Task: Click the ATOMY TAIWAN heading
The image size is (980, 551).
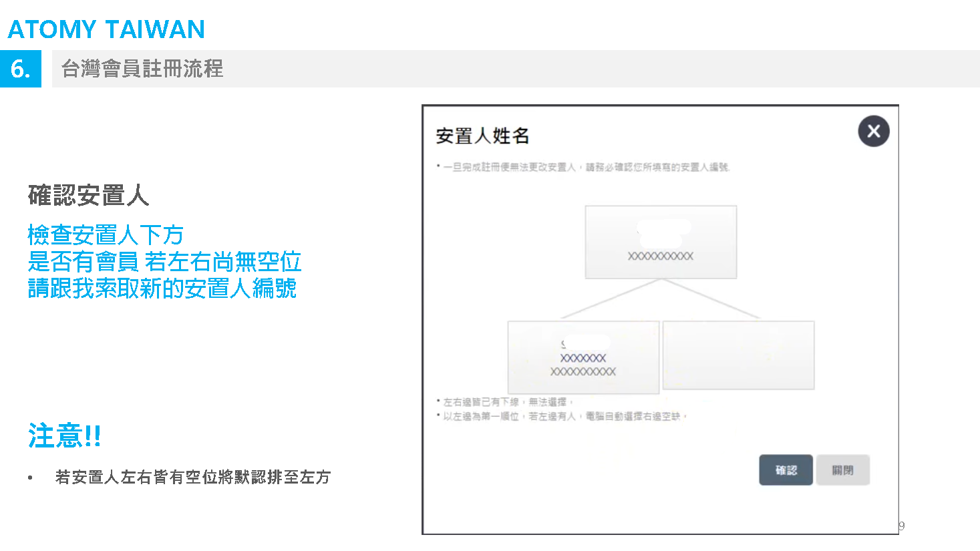Action: point(106,29)
